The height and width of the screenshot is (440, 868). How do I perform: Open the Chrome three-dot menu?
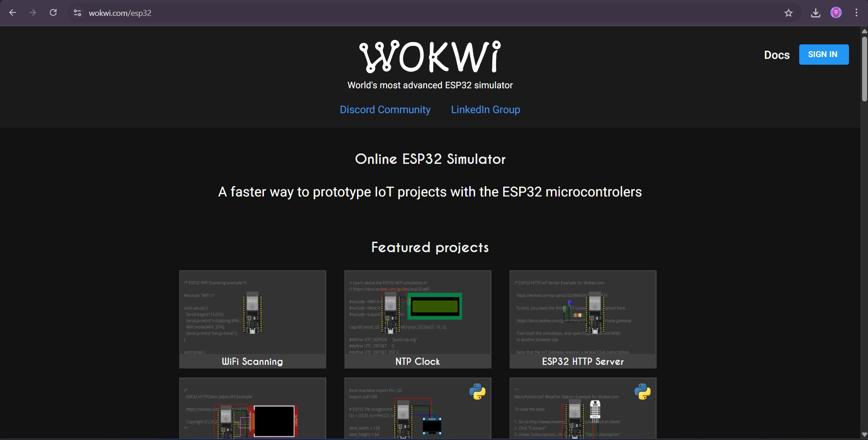click(856, 13)
